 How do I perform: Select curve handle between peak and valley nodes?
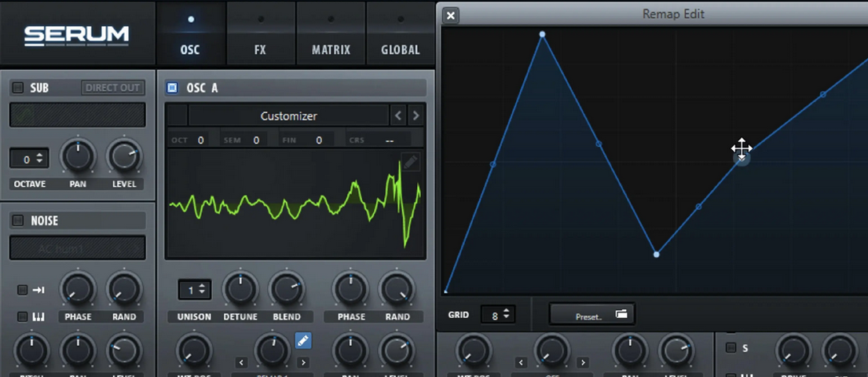tap(599, 145)
